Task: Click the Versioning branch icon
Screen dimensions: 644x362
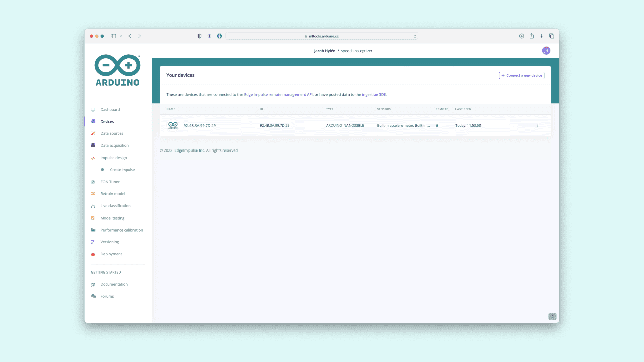Action: [93, 242]
